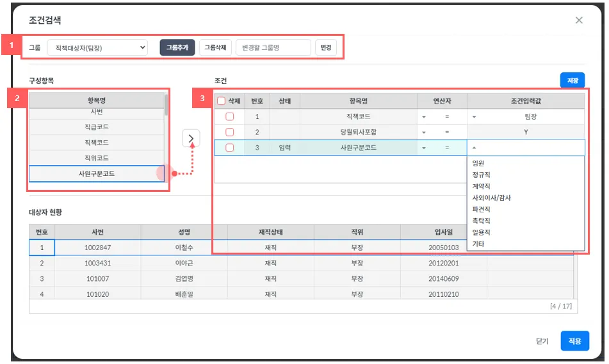The height and width of the screenshot is (364, 609).
Task: Save conditions with the 저장 button
Action: click(x=572, y=81)
